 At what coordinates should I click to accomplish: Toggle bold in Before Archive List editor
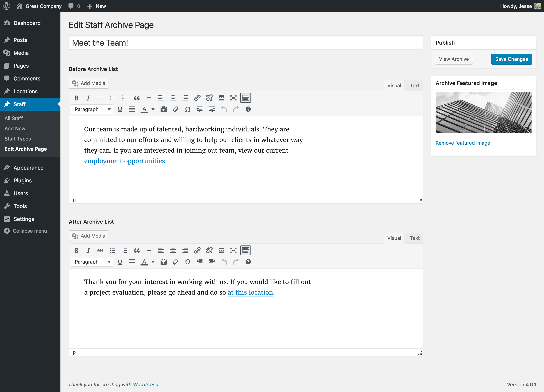coord(76,98)
